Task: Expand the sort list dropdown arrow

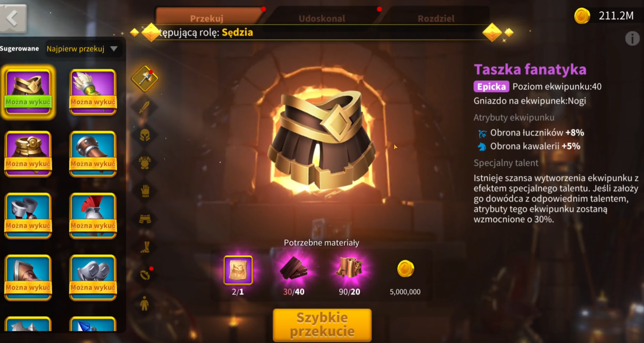Action: (114, 49)
